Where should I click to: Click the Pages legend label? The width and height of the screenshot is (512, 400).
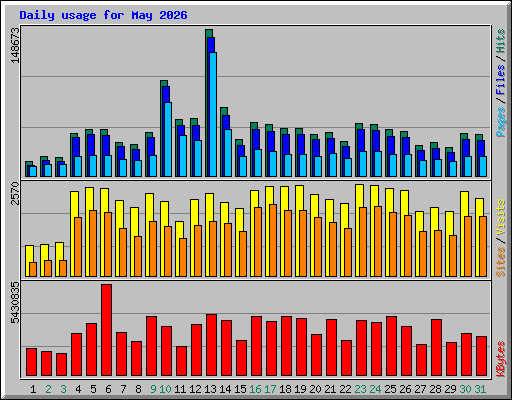(x=501, y=122)
